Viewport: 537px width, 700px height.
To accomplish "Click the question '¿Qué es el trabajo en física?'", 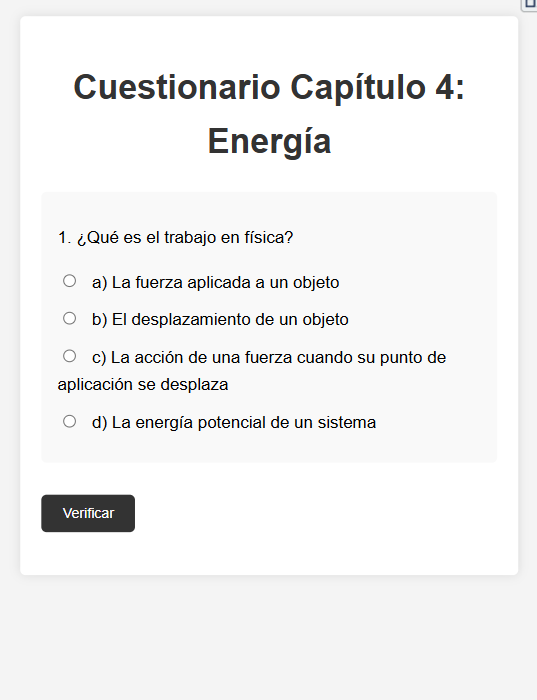I will 185,238.
